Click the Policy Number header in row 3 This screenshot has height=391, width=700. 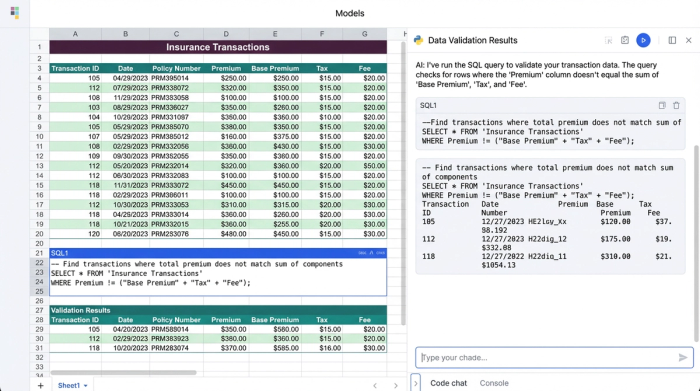[176, 68]
